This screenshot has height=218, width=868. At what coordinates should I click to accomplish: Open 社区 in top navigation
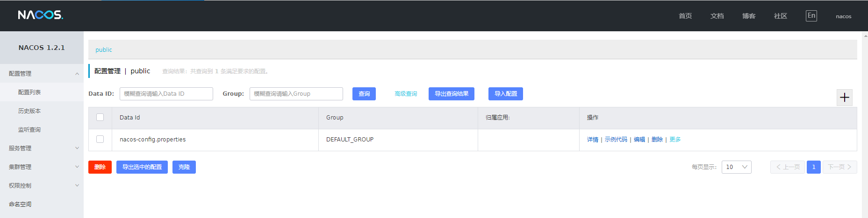point(781,16)
